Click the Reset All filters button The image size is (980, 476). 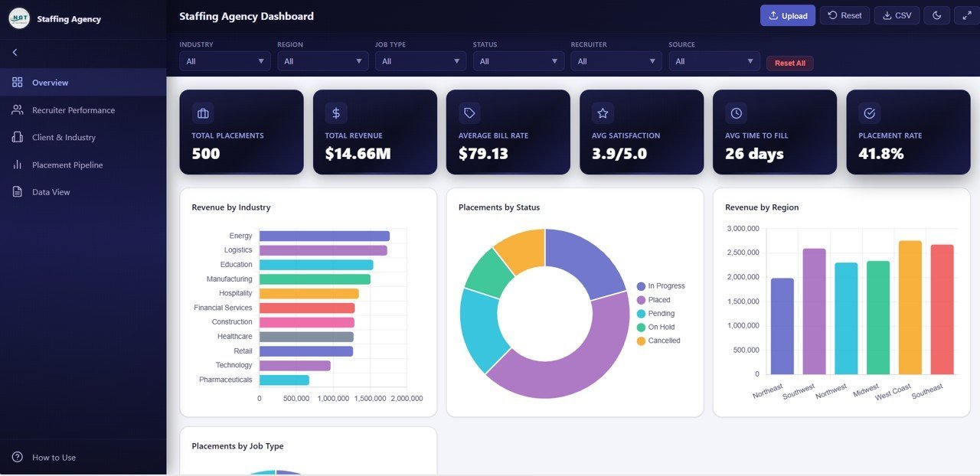(789, 64)
